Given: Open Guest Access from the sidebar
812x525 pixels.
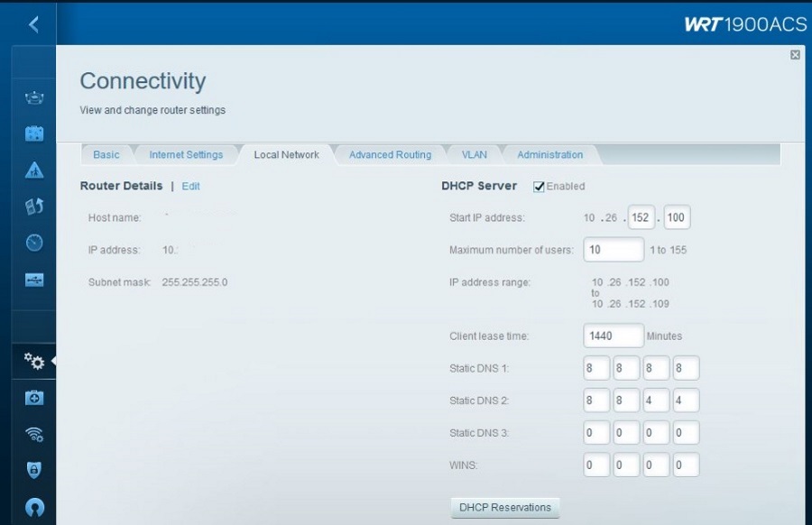Looking at the screenshot, I should pos(34,134).
